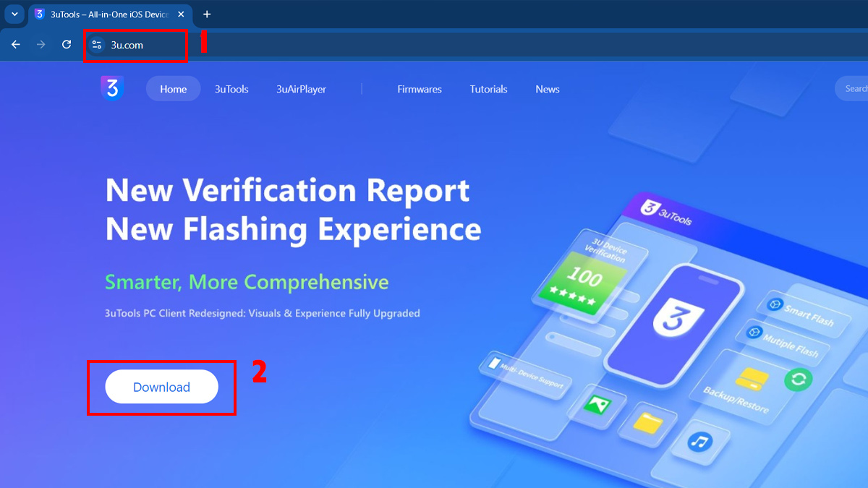The width and height of the screenshot is (868, 488).
Task: Open the News page
Action: 548,89
